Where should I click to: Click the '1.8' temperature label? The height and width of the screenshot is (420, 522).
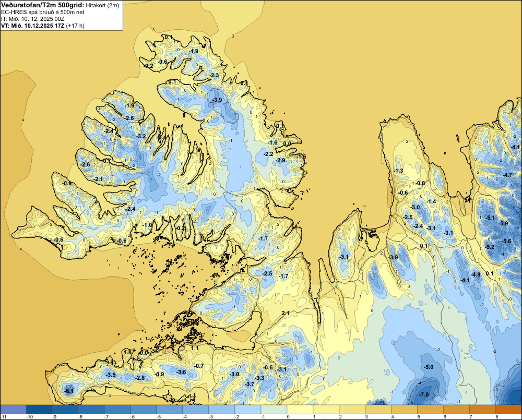[127, 353]
